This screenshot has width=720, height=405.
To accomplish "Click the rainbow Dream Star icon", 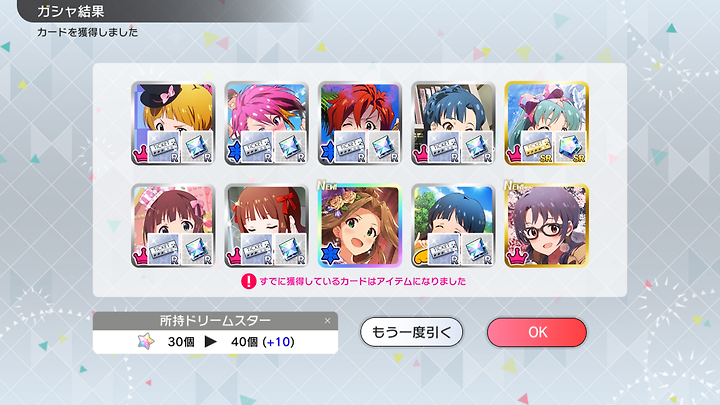I will [146, 342].
